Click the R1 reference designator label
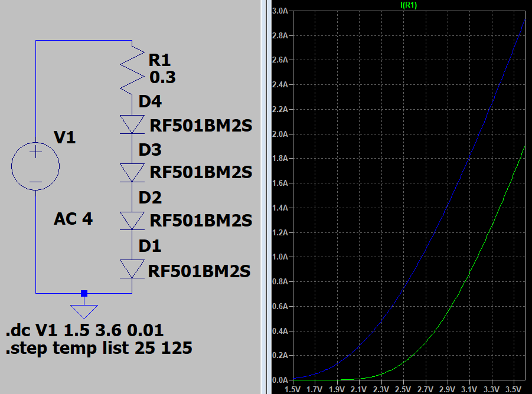The height and width of the screenshot is (394, 532). pos(159,60)
